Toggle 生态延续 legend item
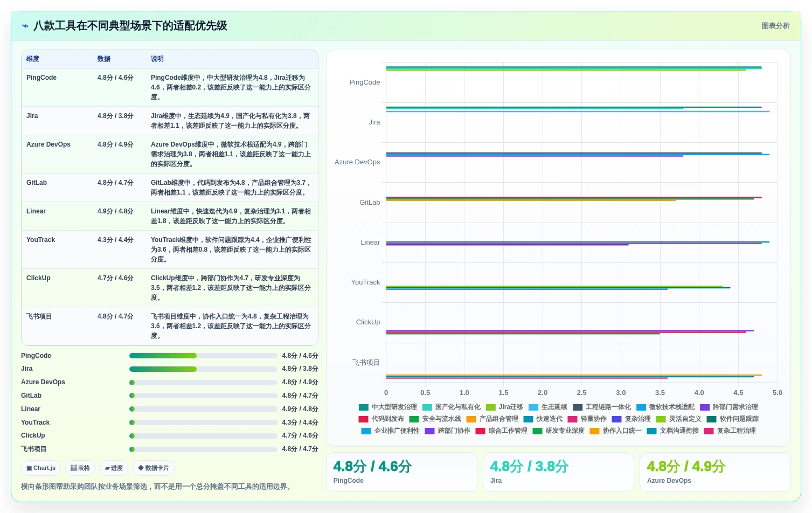The width and height of the screenshot is (812, 513). pyautogui.click(x=548, y=407)
